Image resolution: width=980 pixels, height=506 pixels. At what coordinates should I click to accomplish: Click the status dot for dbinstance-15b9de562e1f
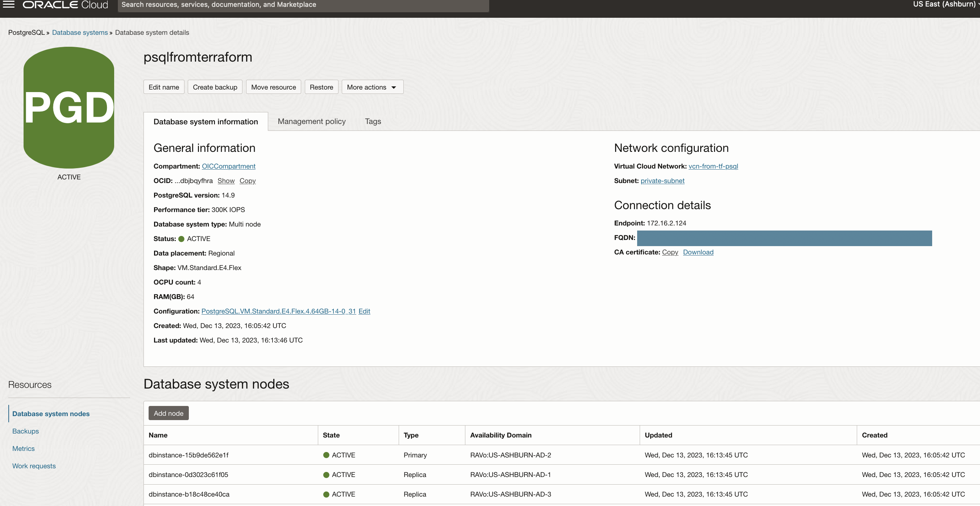(326, 455)
